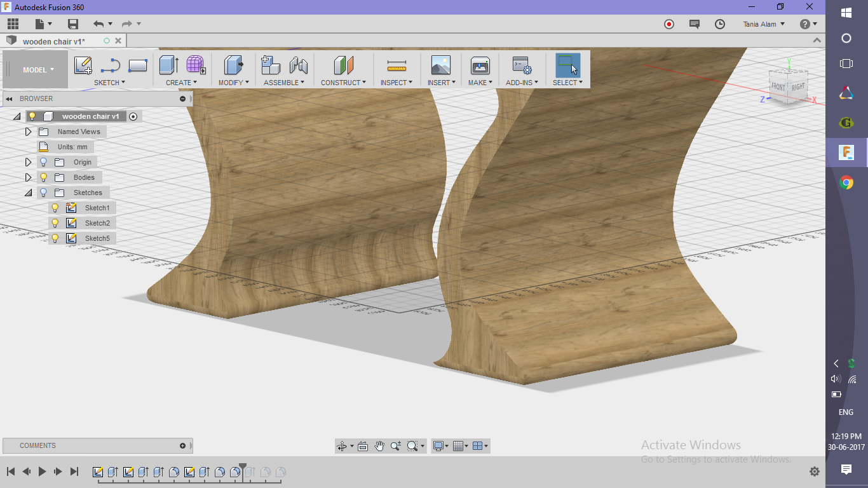The image size is (868, 488).
Task: Toggle Bodies folder visibility bulb
Action: point(44,177)
